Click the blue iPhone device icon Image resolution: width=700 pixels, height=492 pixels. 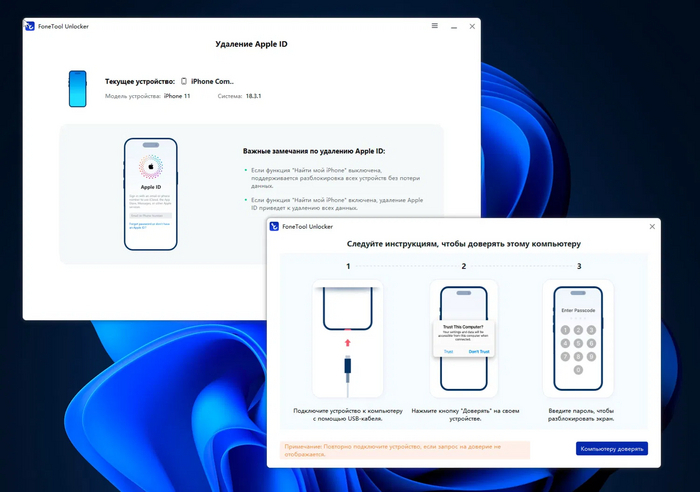coord(77,88)
